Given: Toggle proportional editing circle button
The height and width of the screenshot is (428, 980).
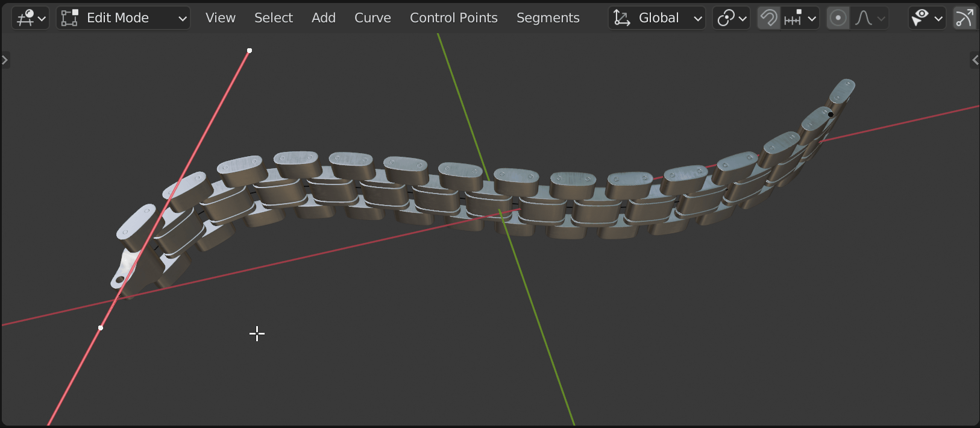Looking at the screenshot, I should pos(838,18).
